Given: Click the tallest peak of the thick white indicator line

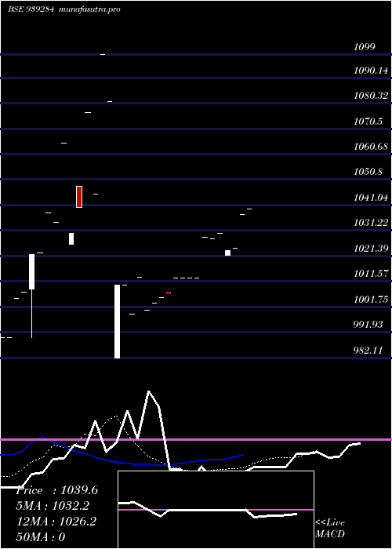Looking at the screenshot, I should click(x=149, y=391).
